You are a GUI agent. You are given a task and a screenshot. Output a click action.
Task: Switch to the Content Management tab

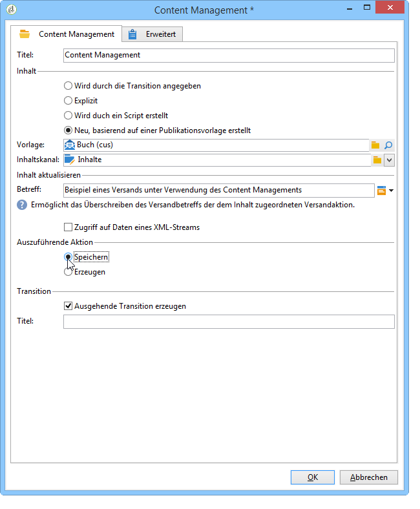click(x=67, y=34)
